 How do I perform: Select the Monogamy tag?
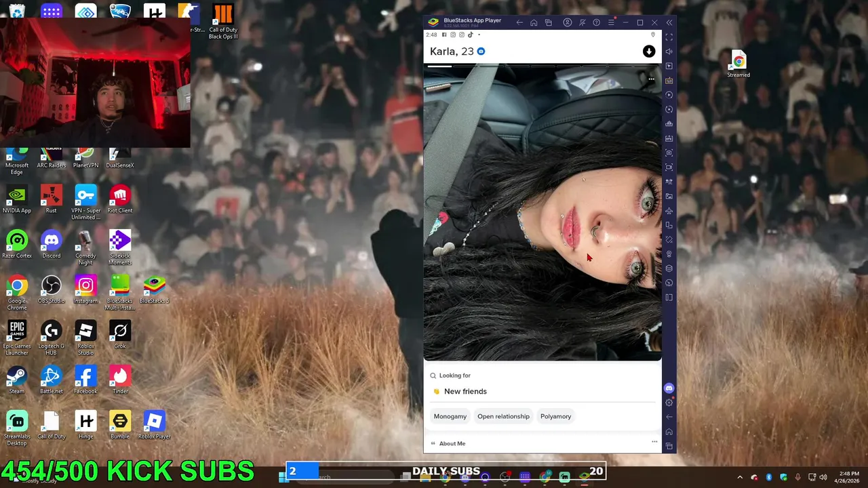(450, 416)
